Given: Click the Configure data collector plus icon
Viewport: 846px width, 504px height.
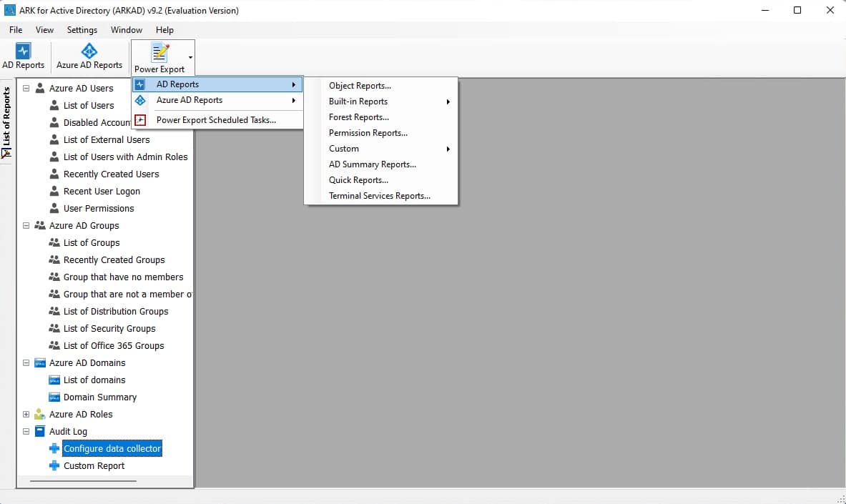Looking at the screenshot, I should (x=54, y=448).
